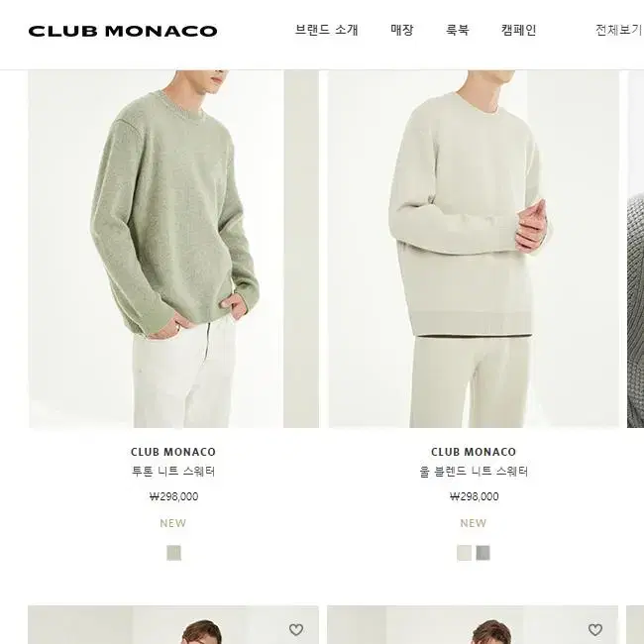Choose ivory swatch for 울 블렌드 니트 스웨터
644x644 pixels.
click(x=464, y=553)
